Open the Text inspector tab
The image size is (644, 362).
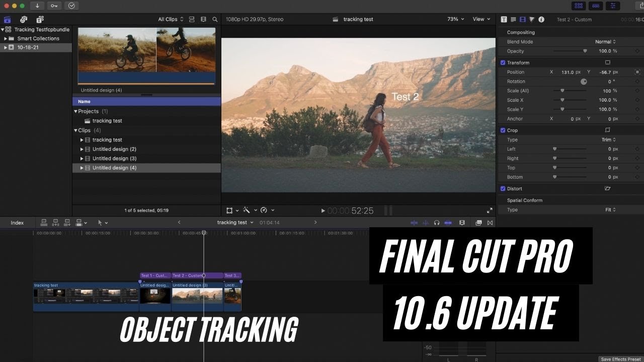[x=504, y=19]
